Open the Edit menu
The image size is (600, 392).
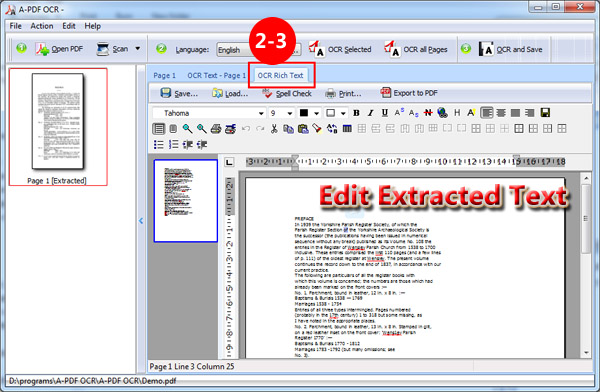(x=69, y=26)
